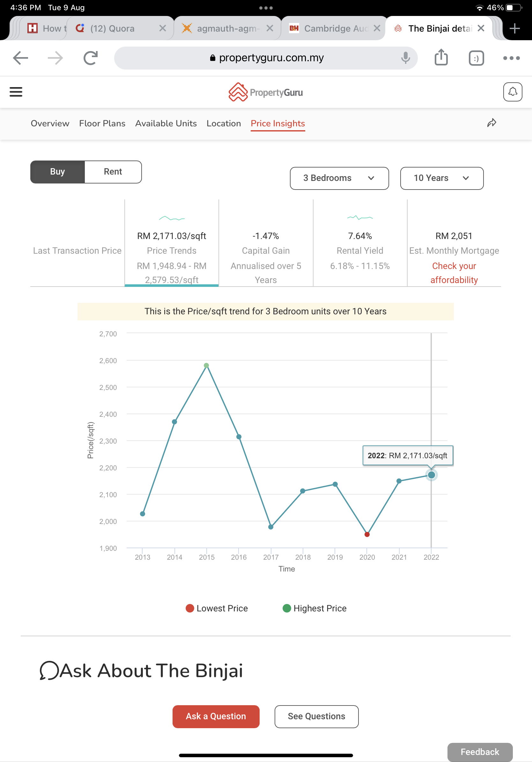Close the agmauth-agm tab

pyautogui.click(x=270, y=28)
